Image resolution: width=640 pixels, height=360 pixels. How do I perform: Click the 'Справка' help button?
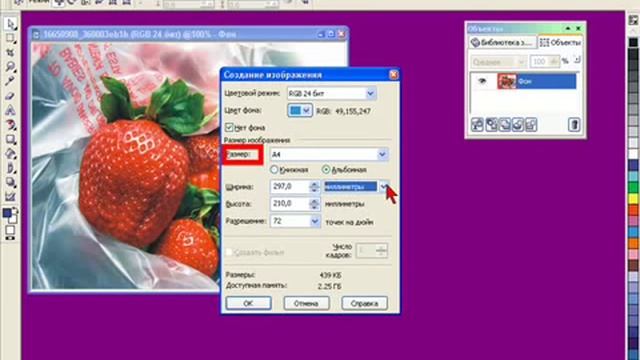click(x=364, y=303)
